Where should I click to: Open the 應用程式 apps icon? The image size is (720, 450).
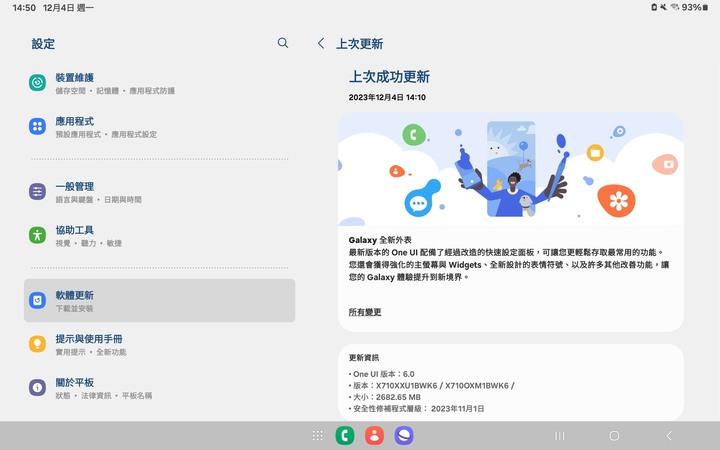click(x=37, y=126)
